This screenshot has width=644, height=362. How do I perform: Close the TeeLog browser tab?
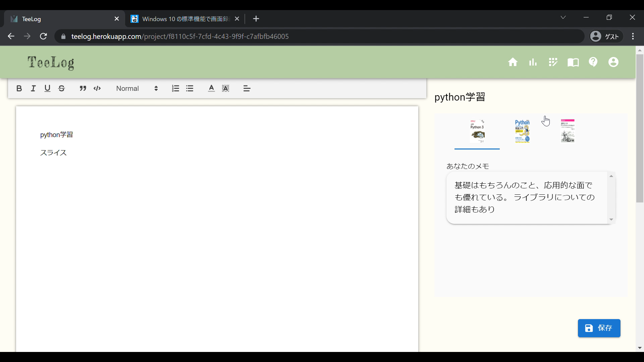(117, 19)
